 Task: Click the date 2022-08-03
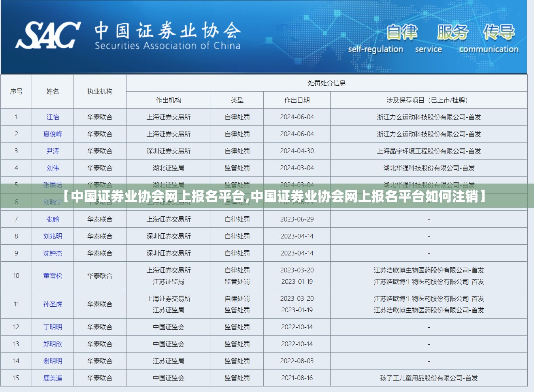click(297, 361)
